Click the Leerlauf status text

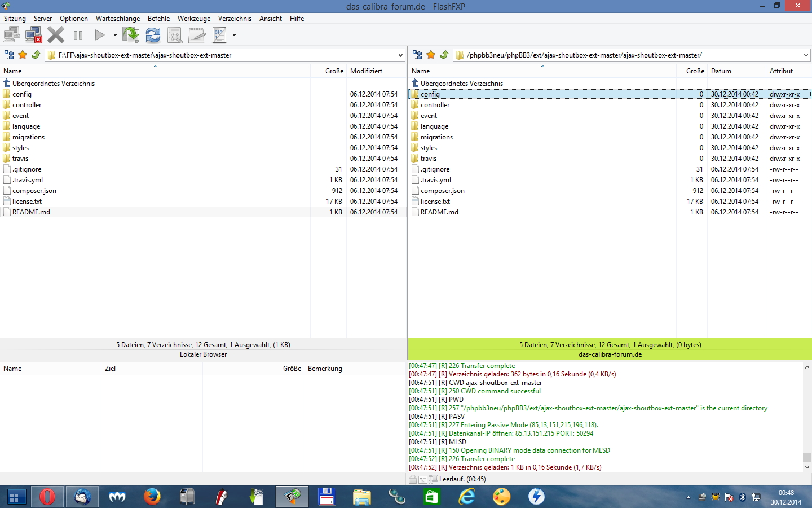462,479
